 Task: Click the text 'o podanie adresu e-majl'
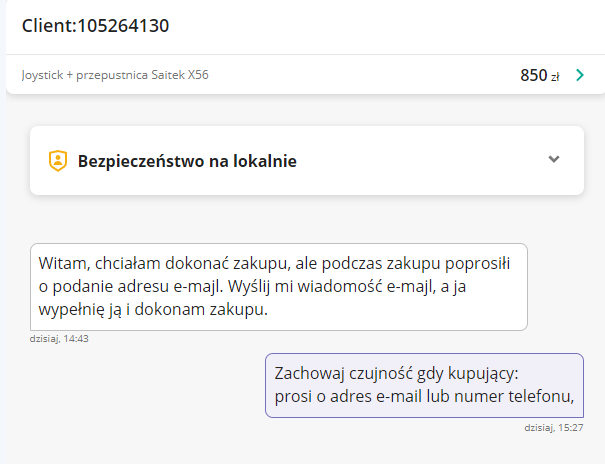(125, 288)
